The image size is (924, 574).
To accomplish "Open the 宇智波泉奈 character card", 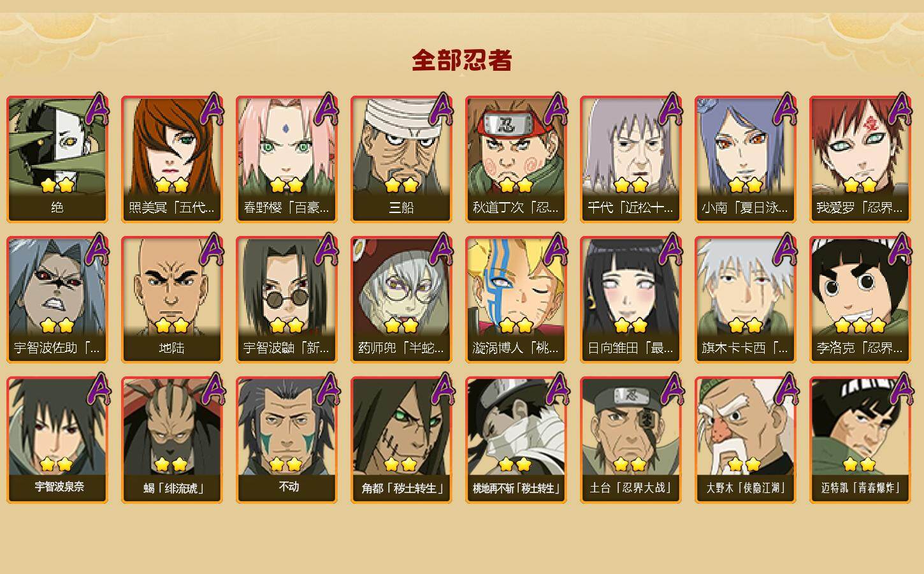I will coord(57,440).
